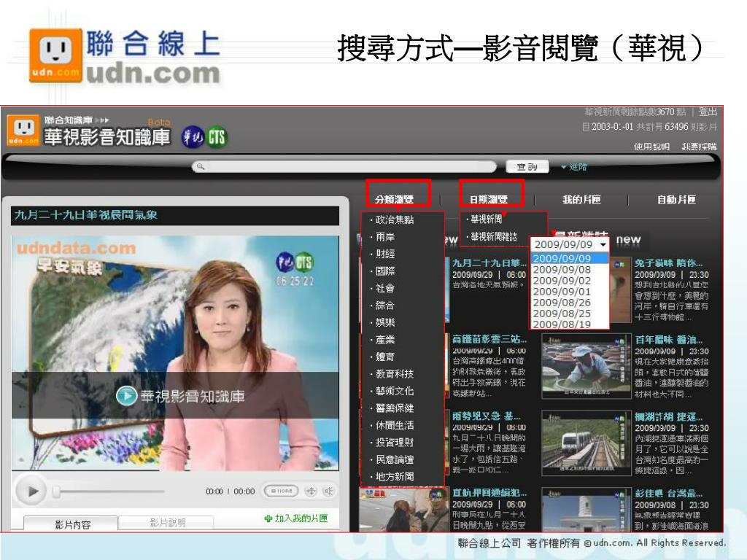
Task: Select 娛樂 category
Action: (385, 322)
